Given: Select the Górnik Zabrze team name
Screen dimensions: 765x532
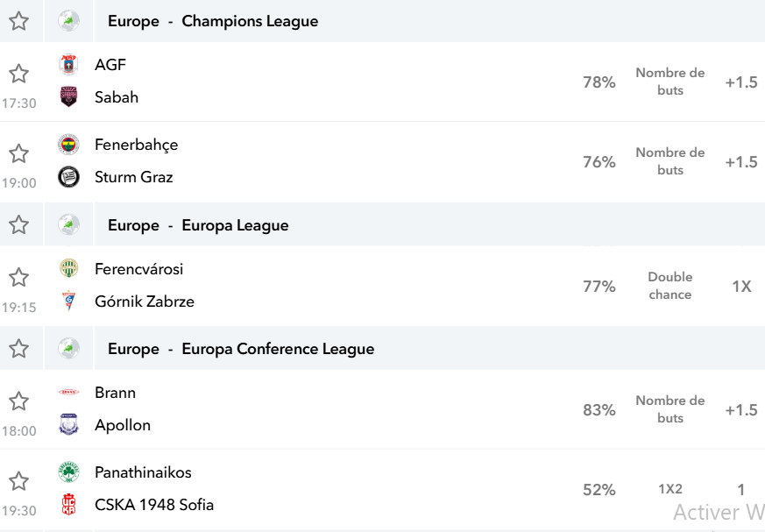Looking at the screenshot, I should coord(145,301).
